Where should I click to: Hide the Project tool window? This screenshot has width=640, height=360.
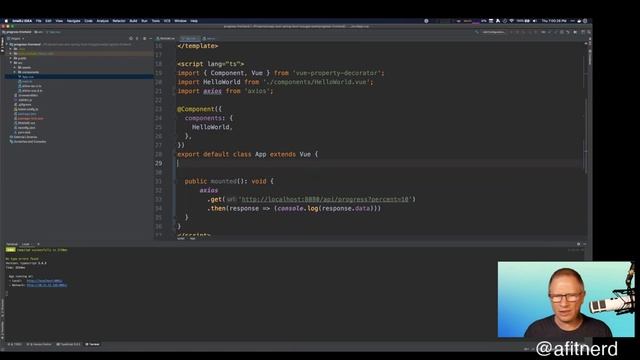tap(151, 38)
